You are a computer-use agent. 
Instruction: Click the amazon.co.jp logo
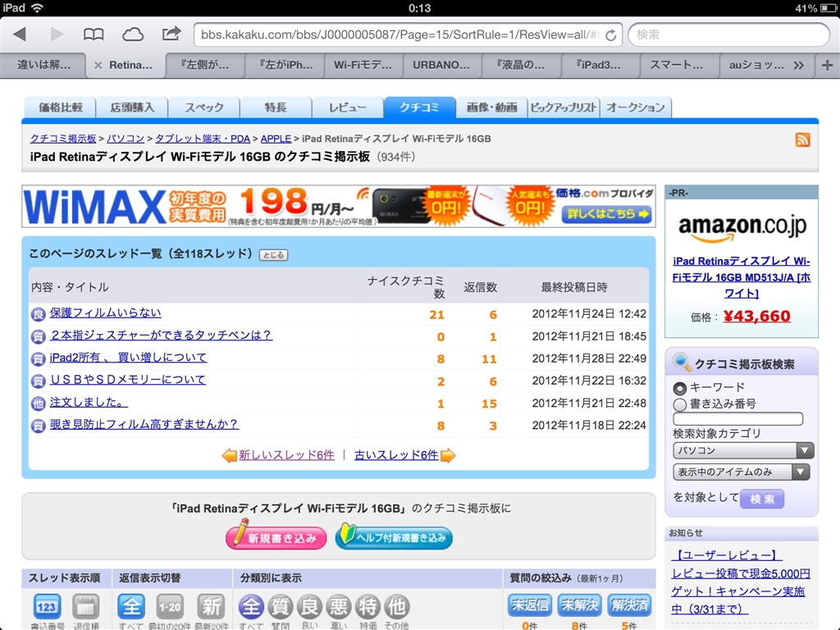(x=742, y=227)
